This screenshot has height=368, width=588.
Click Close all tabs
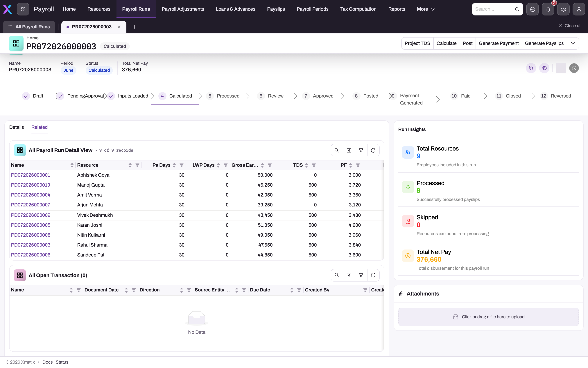point(570,26)
